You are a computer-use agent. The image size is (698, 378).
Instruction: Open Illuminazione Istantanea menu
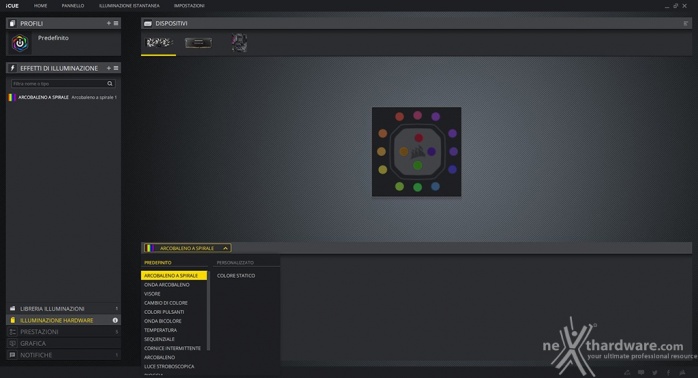coord(129,6)
